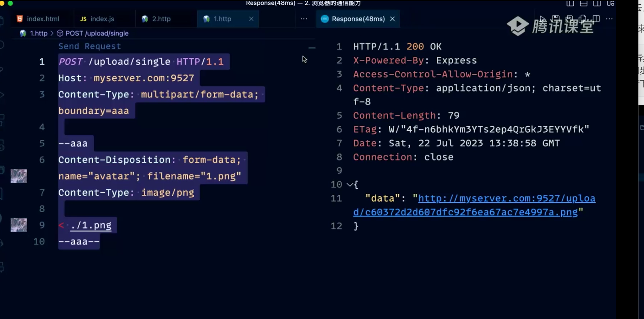
Task: Toggle the bottom panel layout
Action: click(x=584, y=3)
